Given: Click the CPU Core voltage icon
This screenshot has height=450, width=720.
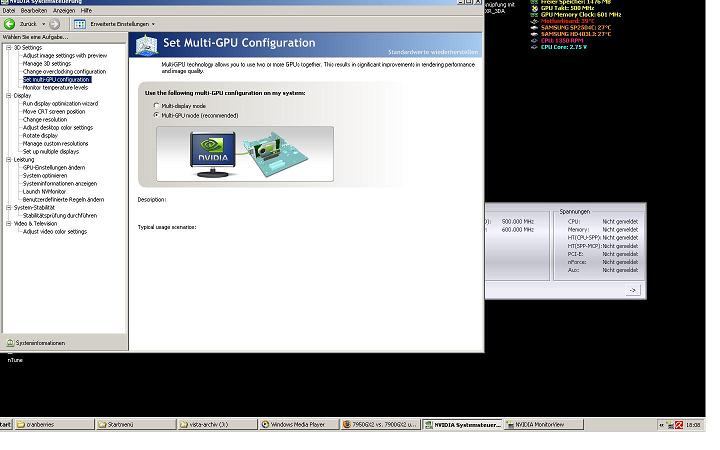Looking at the screenshot, I should (534, 47).
